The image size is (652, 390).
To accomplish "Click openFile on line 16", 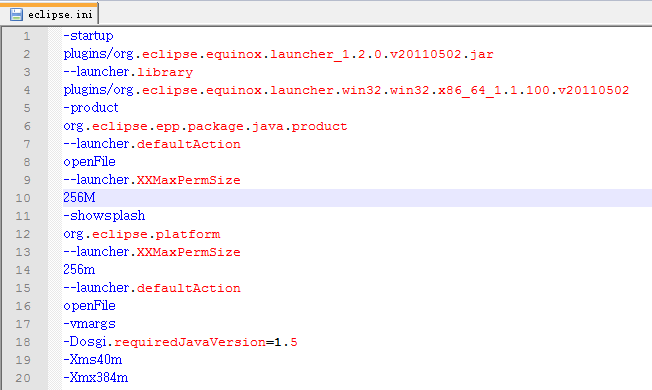I will pyautogui.click(x=89, y=306).
